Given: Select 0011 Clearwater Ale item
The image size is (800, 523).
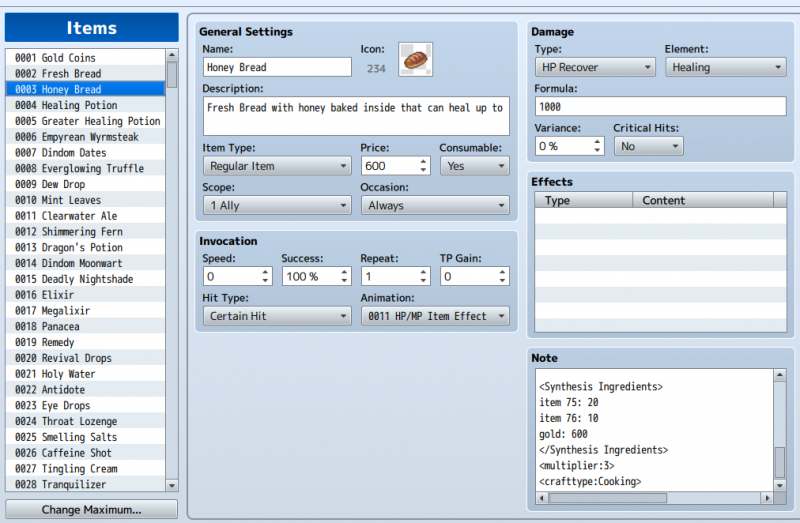Looking at the screenshot, I should [x=85, y=216].
